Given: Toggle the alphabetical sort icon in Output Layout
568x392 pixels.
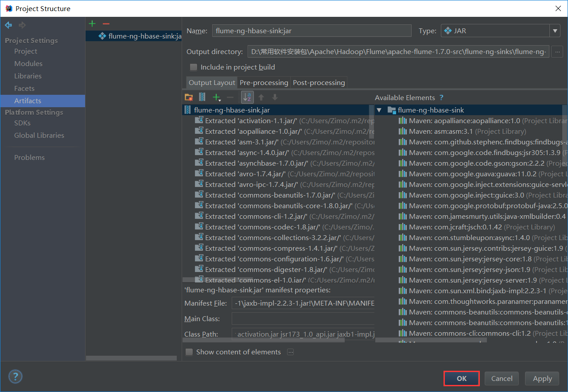Looking at the screenshot, I should (247, 97).
